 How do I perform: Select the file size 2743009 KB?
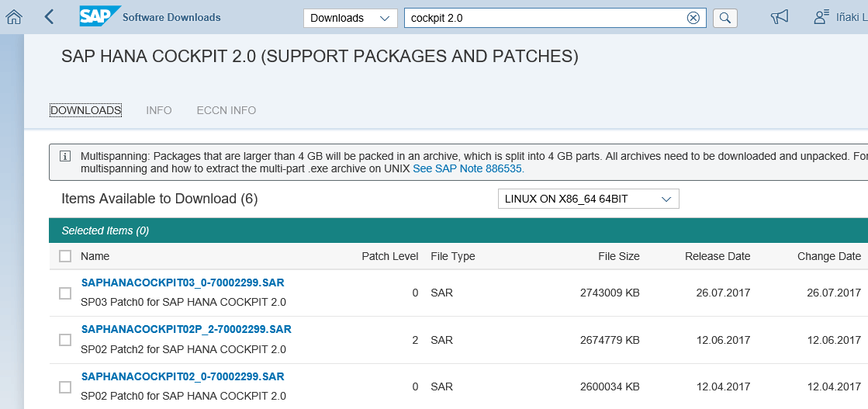(610, 293)
